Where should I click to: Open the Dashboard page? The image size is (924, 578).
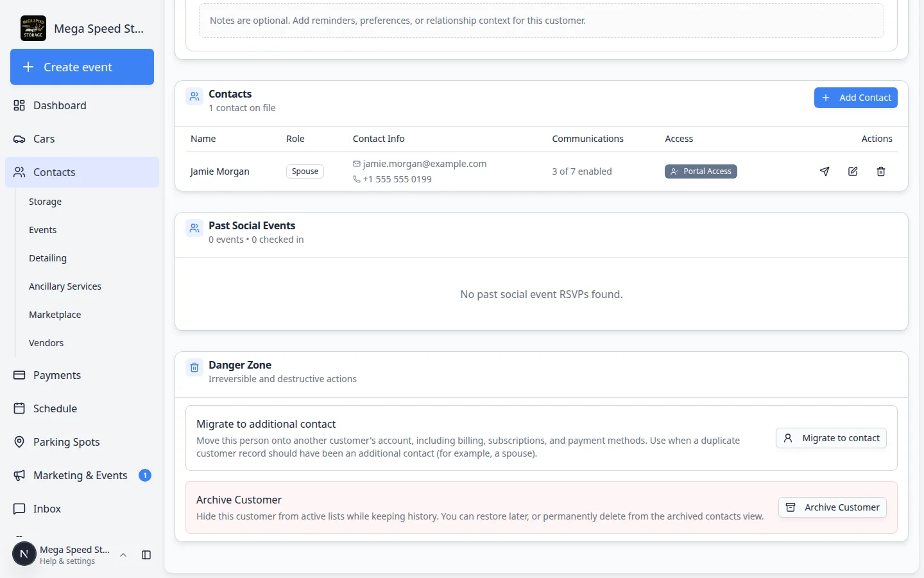coord(82,105)
